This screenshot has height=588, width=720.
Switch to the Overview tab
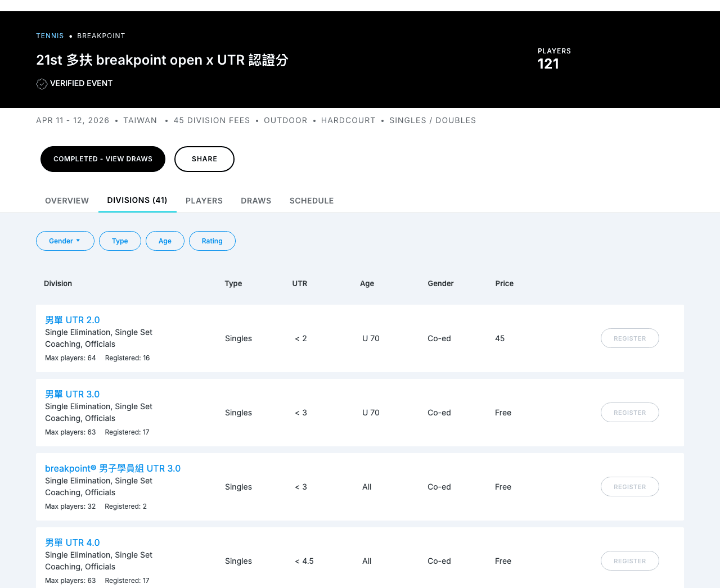tap(67, 201)
